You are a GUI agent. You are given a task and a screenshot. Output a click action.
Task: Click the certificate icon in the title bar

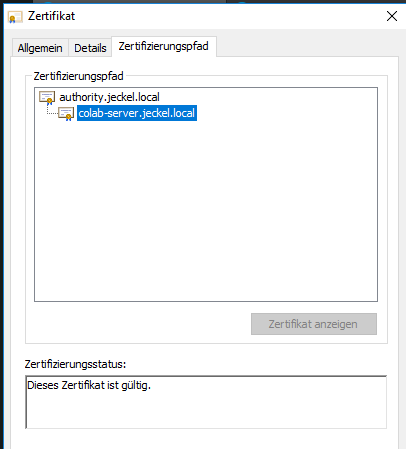click(15, 17)
